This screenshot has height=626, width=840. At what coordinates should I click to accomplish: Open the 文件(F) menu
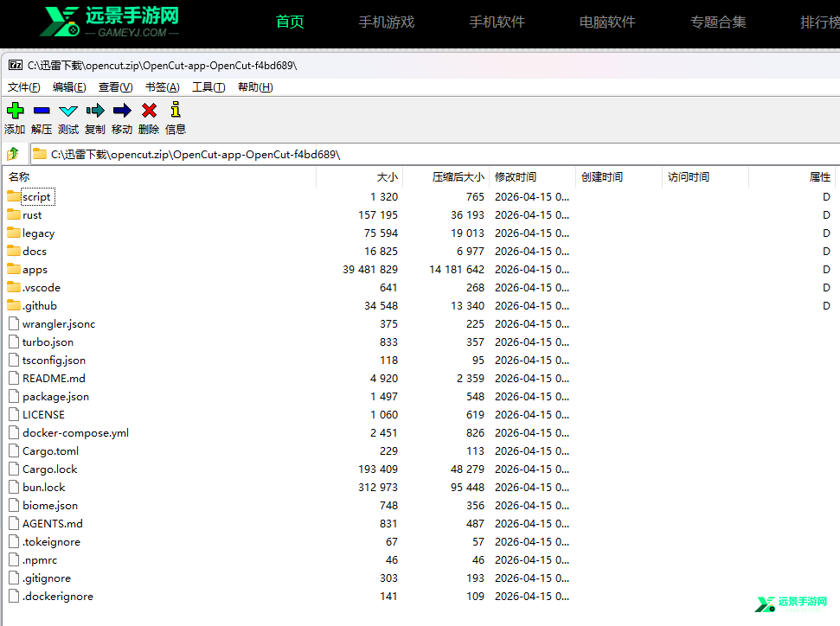point(24,87)
